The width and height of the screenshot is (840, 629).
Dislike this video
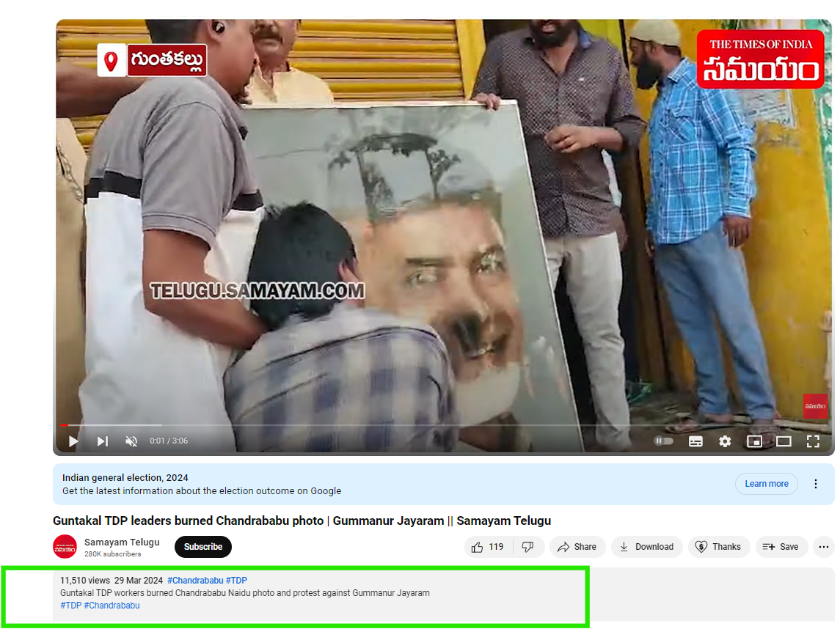click(x=527, y=547)
